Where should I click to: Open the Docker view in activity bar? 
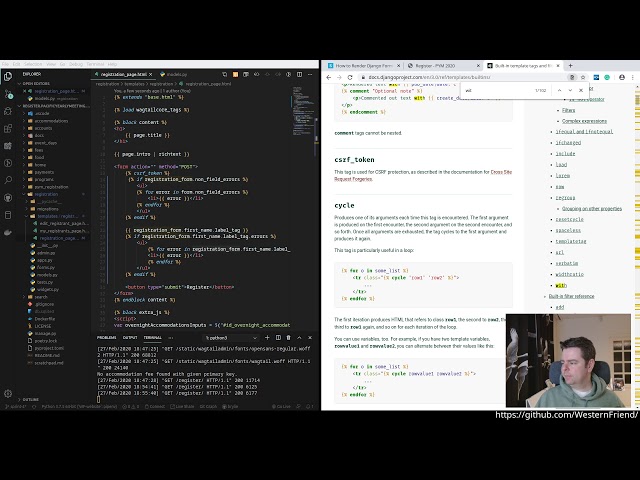(x=8, y=232)
